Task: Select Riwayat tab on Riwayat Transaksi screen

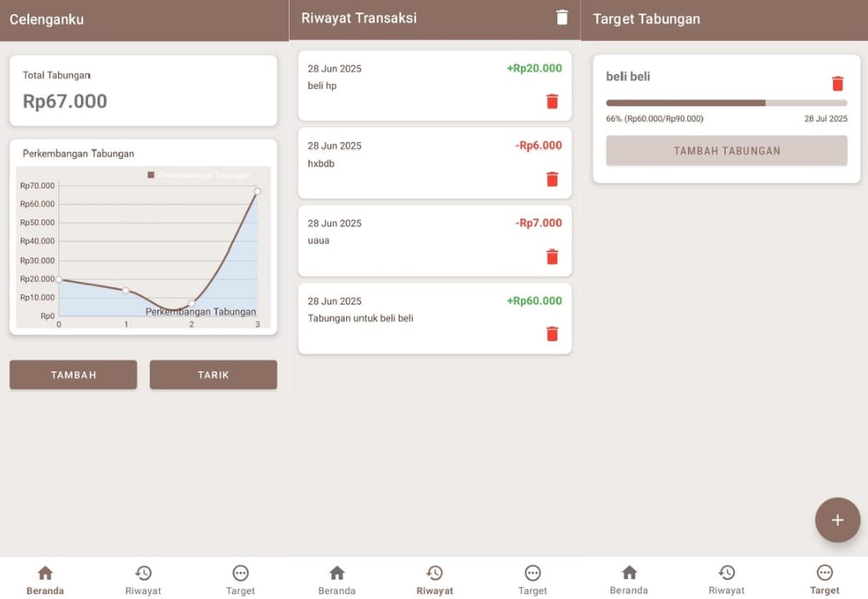Action: point(434,580)
